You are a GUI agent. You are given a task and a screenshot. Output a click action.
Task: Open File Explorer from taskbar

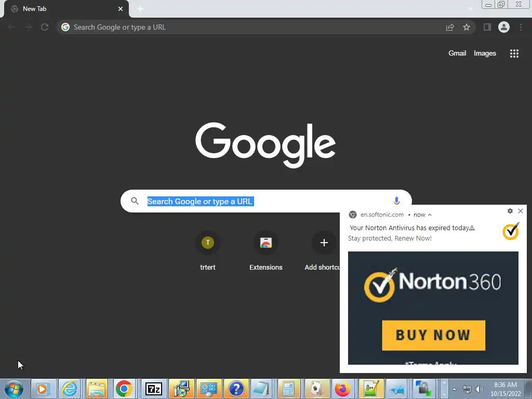coord(97,389)
